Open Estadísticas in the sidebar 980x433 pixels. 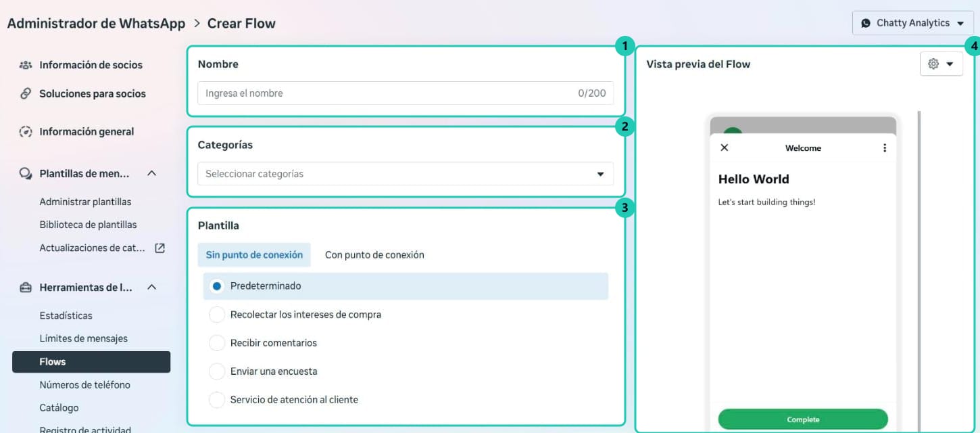pos(66,315)
